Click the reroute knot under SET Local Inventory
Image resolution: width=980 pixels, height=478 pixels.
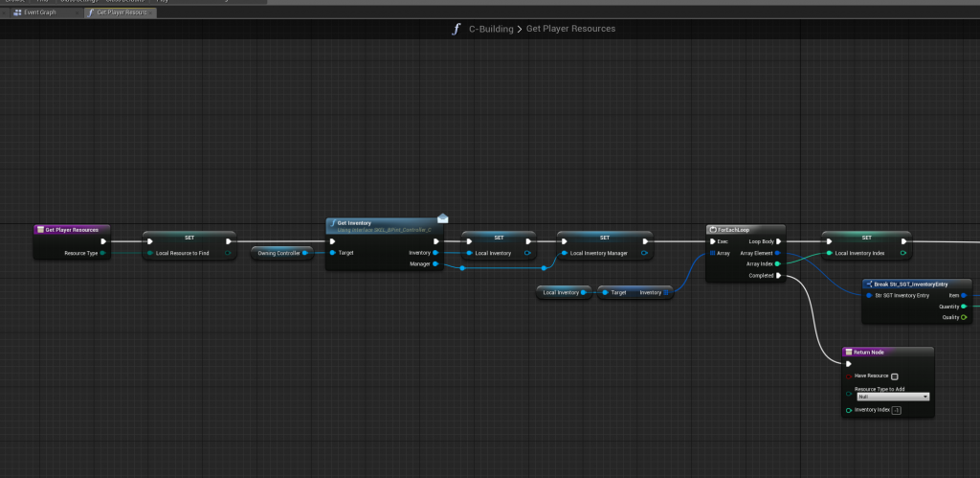462,268
